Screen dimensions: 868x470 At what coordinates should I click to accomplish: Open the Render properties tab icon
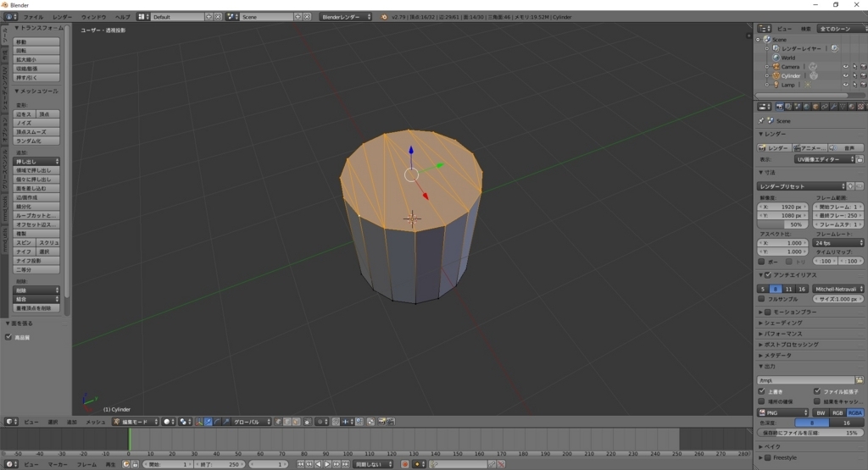coord(780,107)
